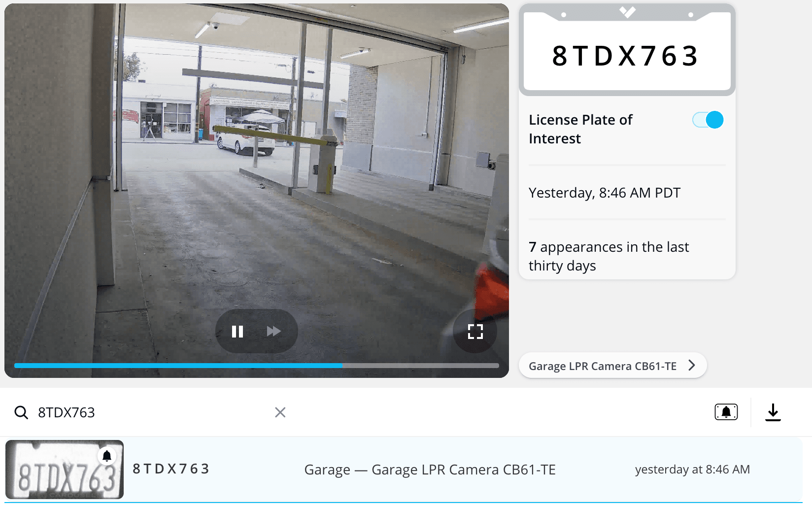Open yesterday at 8:46 AM timestamp
This screenshot has width=812, height=506.
point(693,470)
